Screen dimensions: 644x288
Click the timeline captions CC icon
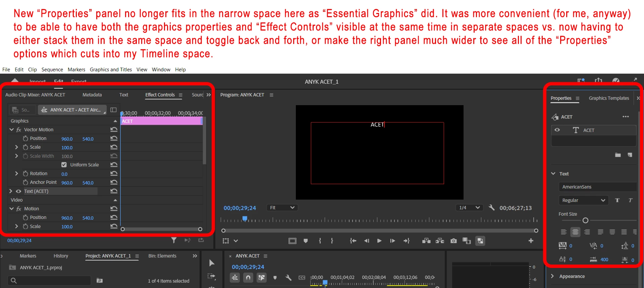pyautogui.click(x=302, y=278)
